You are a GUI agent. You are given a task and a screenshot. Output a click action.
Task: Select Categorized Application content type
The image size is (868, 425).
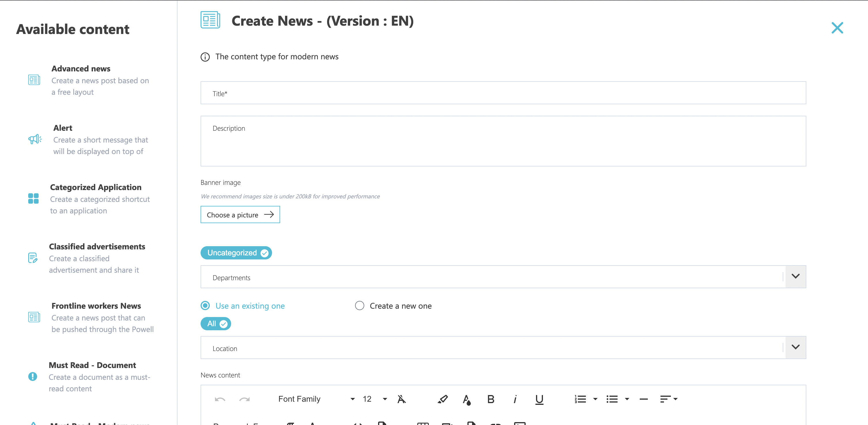(x=91, y=199)
